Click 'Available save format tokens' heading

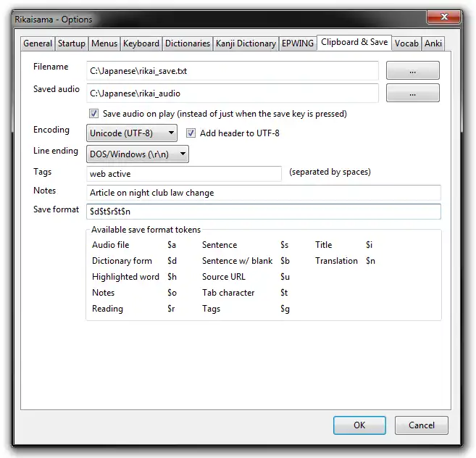(x=146, y=230)
